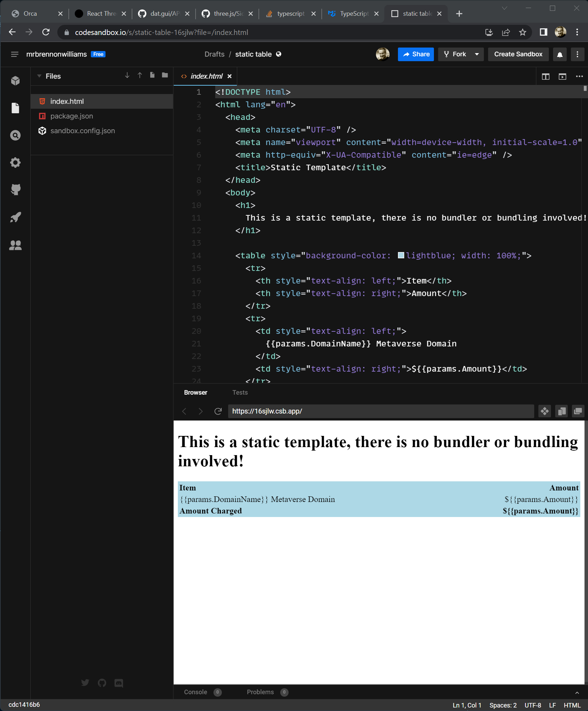Switch to the Browser tab

tap(196, 393)
